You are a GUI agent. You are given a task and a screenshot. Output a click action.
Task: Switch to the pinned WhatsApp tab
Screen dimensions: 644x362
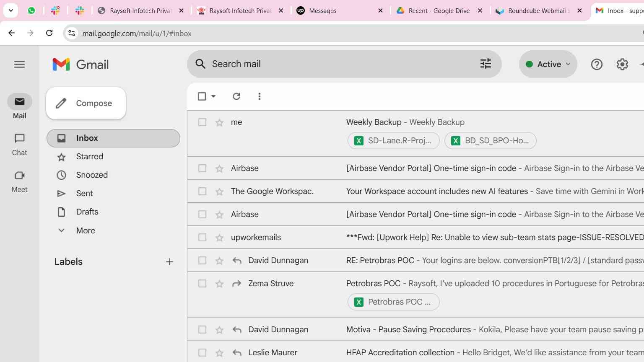click(x=31, y=10)
